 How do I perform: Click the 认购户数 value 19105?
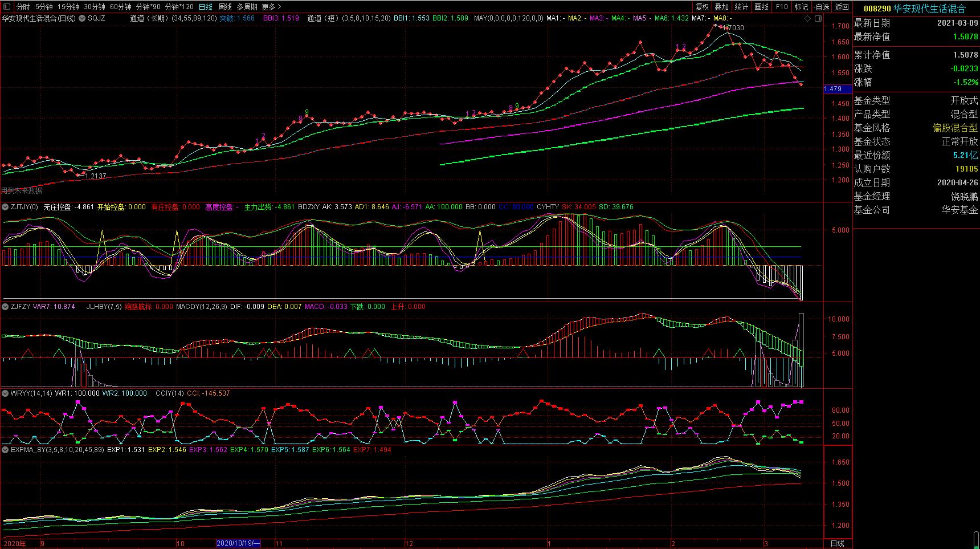tap(967, 169)
